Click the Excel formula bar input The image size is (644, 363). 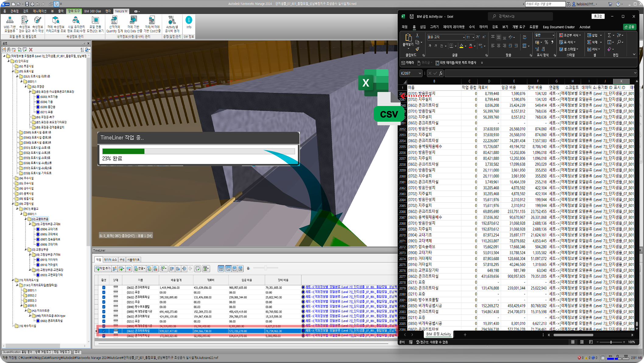click(536, 73)
